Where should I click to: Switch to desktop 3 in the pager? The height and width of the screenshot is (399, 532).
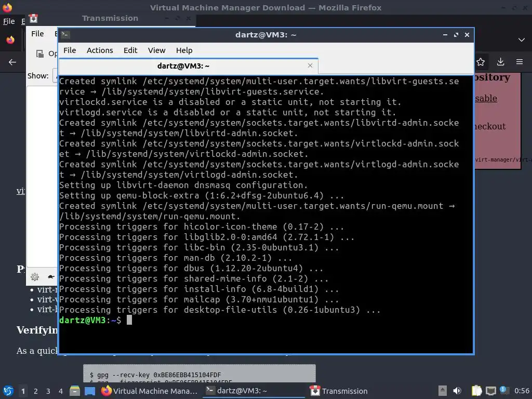(x=48, y=391)
